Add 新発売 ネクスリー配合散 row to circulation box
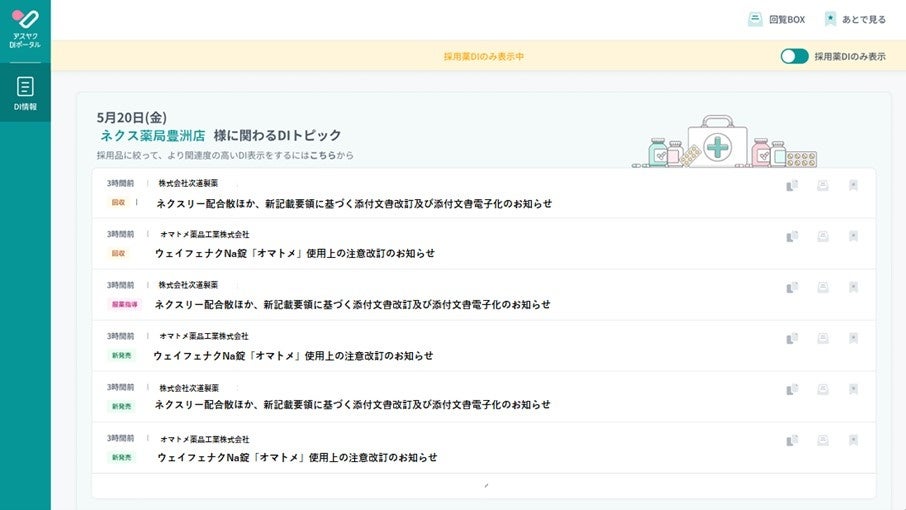Viewport: 906px width, 510px height. coord(823,389)
